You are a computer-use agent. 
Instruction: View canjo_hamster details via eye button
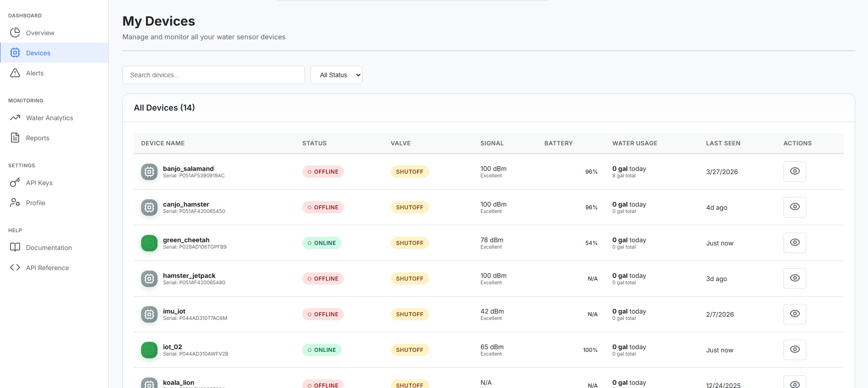(795, 207)
